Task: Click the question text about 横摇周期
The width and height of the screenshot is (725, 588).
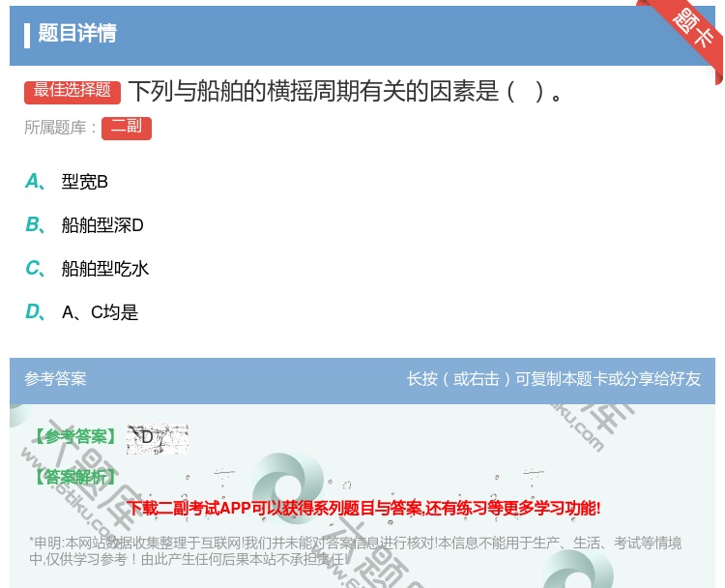Action: (345, 91)
